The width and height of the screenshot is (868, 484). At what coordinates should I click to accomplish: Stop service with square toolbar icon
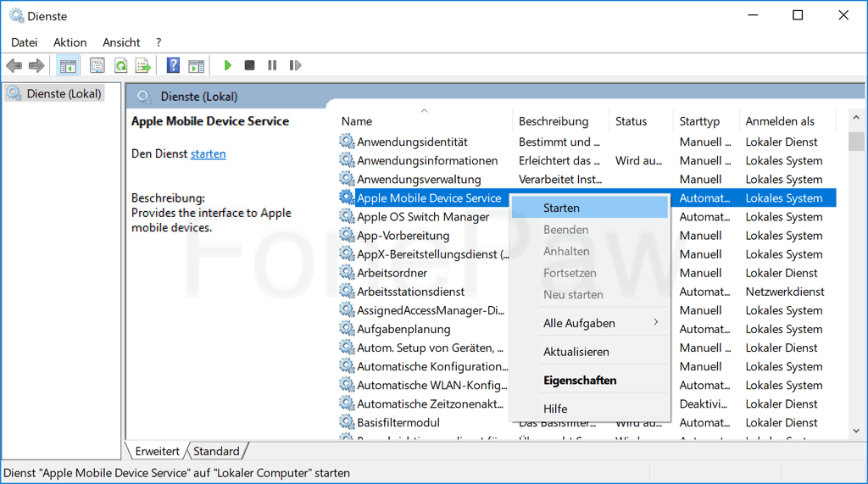click(250, 65)
